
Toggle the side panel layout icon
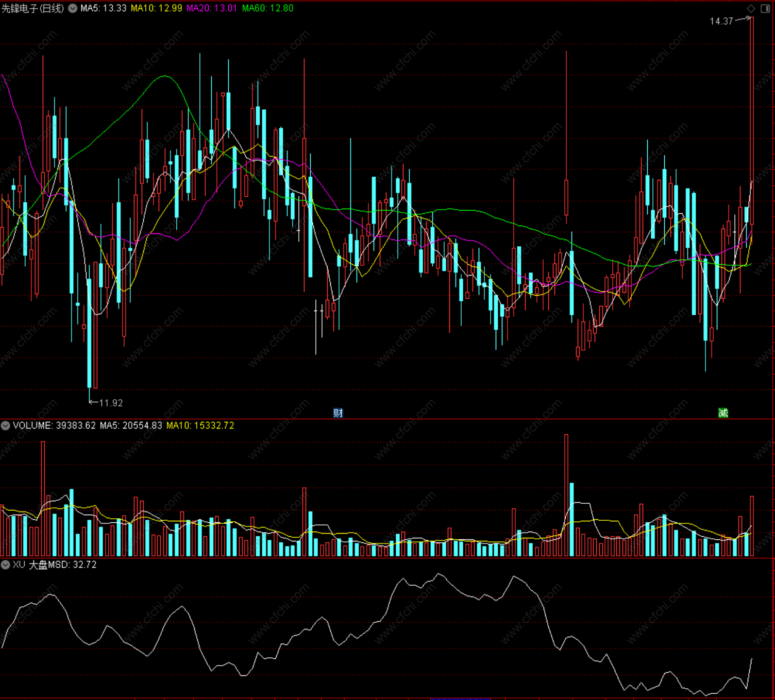(765, 8)
